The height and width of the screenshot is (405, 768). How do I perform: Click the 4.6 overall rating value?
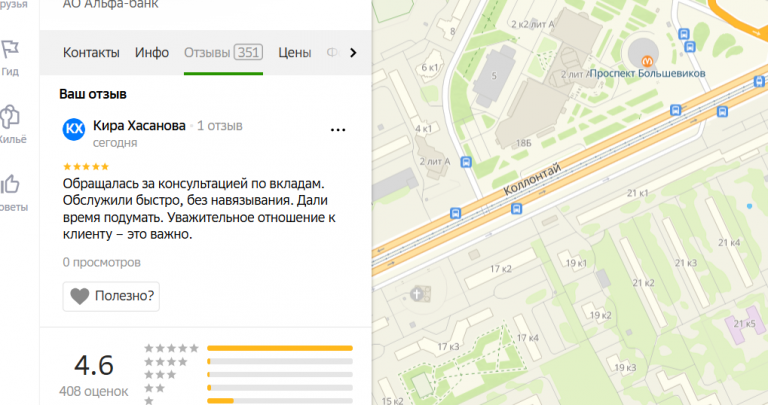[x=94, y=365]
